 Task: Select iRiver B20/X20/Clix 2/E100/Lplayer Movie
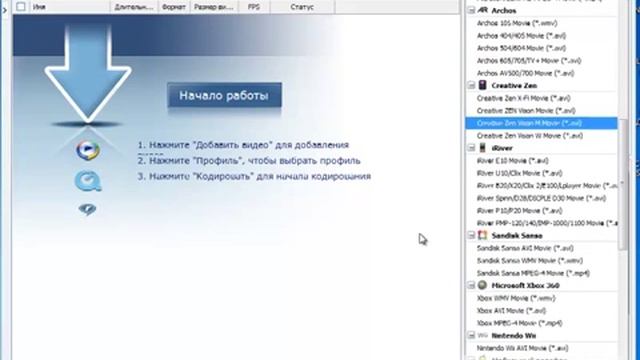tap(547, 186)
